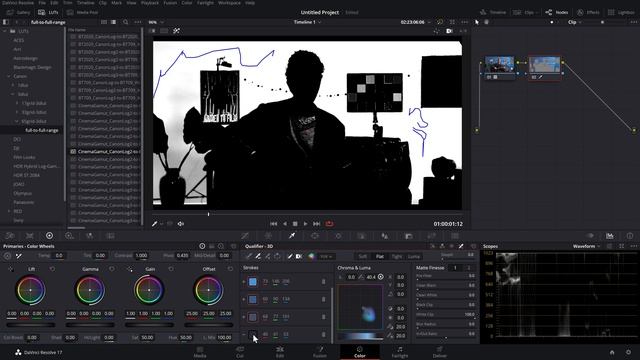Jump to last frame
Image resolution: width=640 pixels, height=360 pixels.
pos(316,224)
